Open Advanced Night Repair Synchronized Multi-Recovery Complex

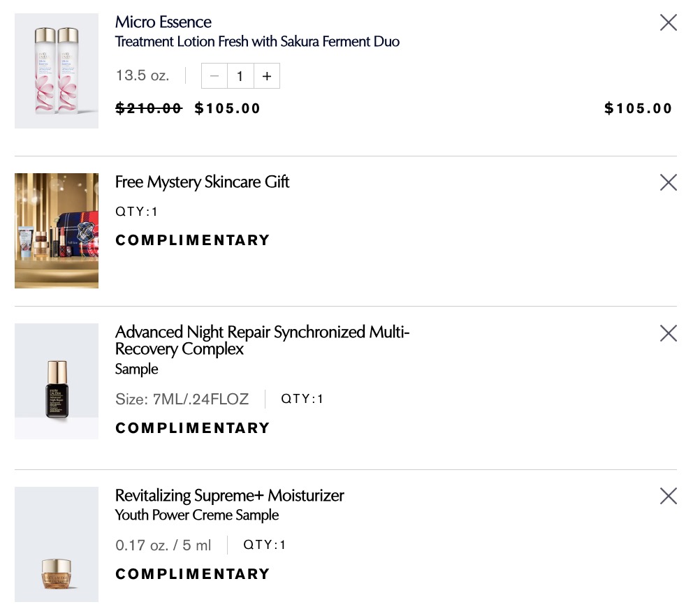[x=262, y=340]
